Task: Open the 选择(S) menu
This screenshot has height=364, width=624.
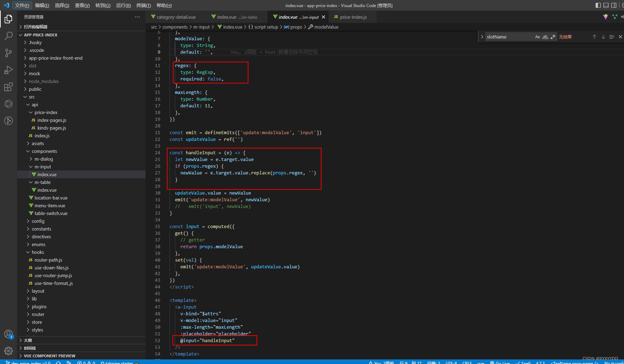Action: [x=62, y=5]
